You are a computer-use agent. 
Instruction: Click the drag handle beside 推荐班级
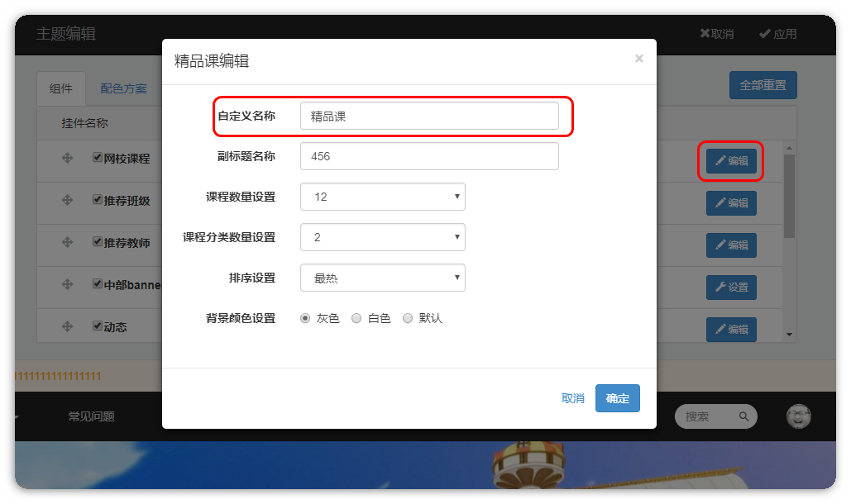[x=68, y=200]
